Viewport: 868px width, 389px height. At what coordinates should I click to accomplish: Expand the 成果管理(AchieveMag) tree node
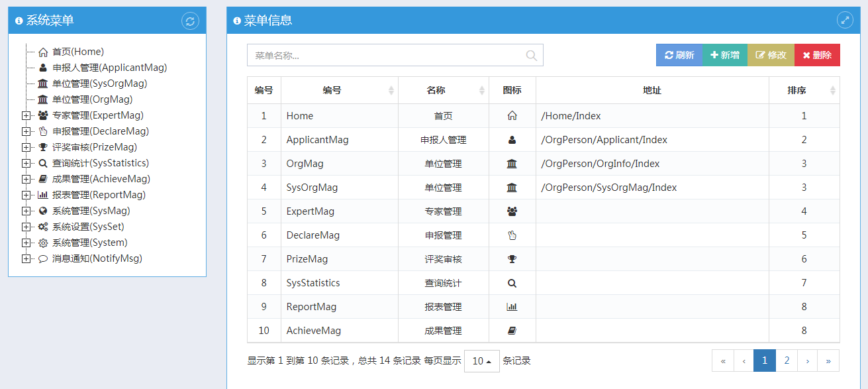point(26,179)
